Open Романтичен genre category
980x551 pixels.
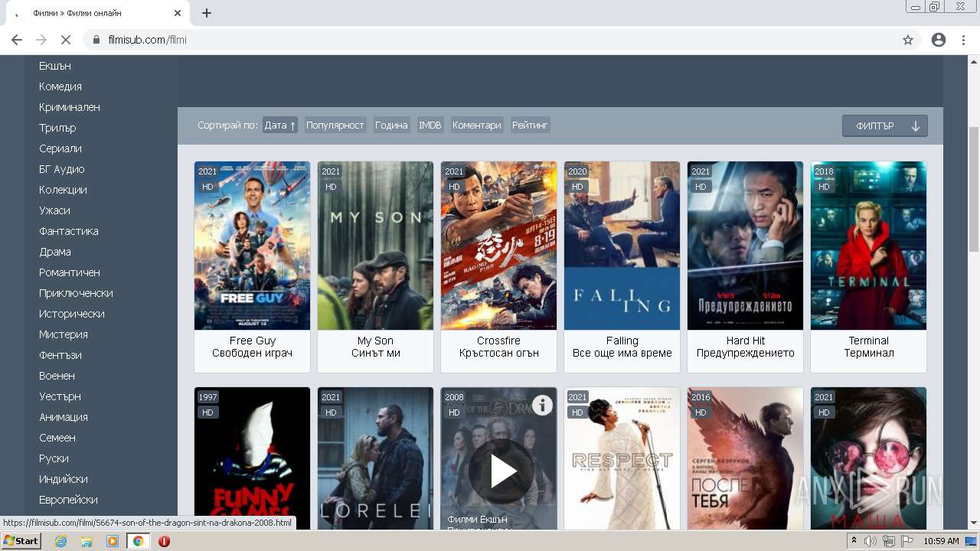pos(70,272)
